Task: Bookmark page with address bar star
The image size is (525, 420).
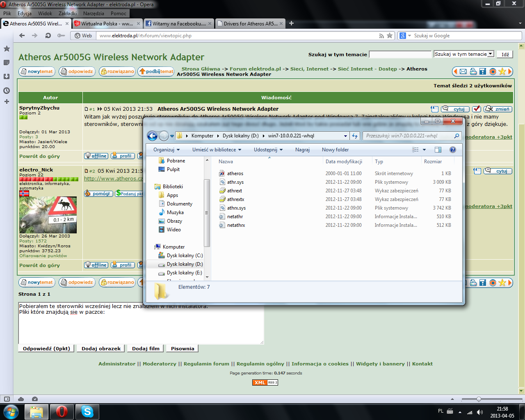Action: 390,36
